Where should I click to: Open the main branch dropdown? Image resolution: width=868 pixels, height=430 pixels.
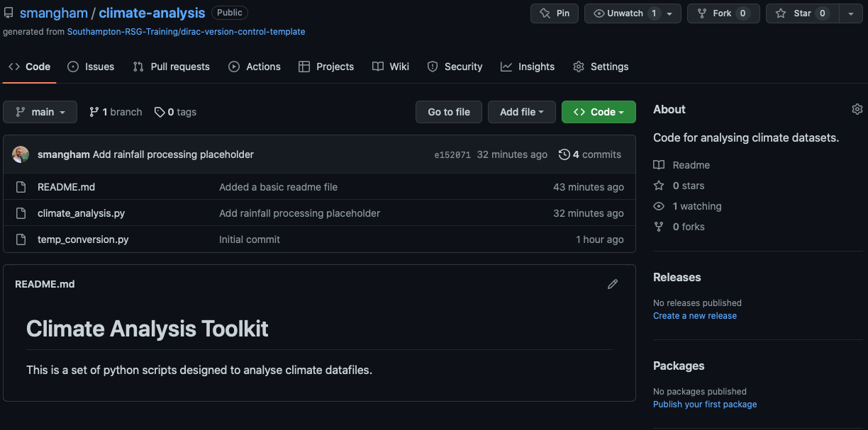point(40,111)
